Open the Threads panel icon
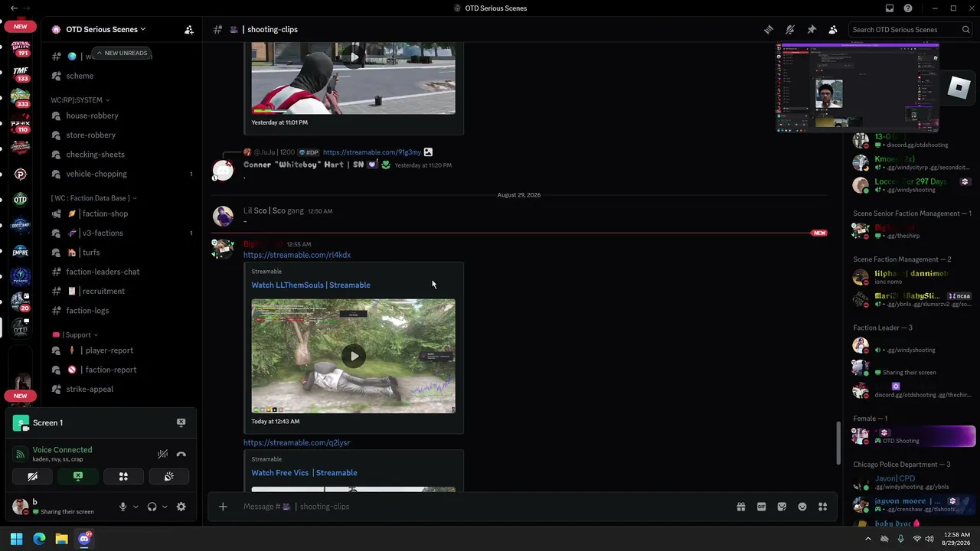Image resolution: width=980 pixels, height=551 pixels. point(768,30)
